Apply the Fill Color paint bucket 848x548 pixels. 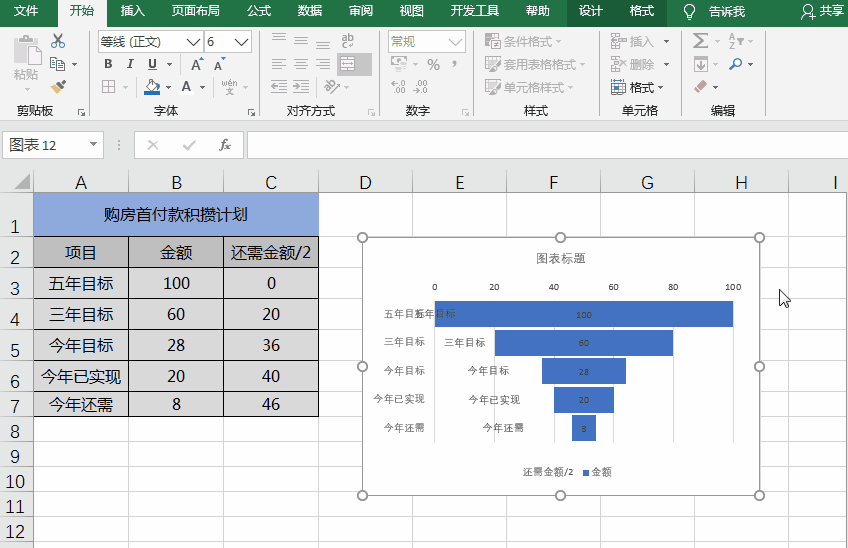pos(153,87)
